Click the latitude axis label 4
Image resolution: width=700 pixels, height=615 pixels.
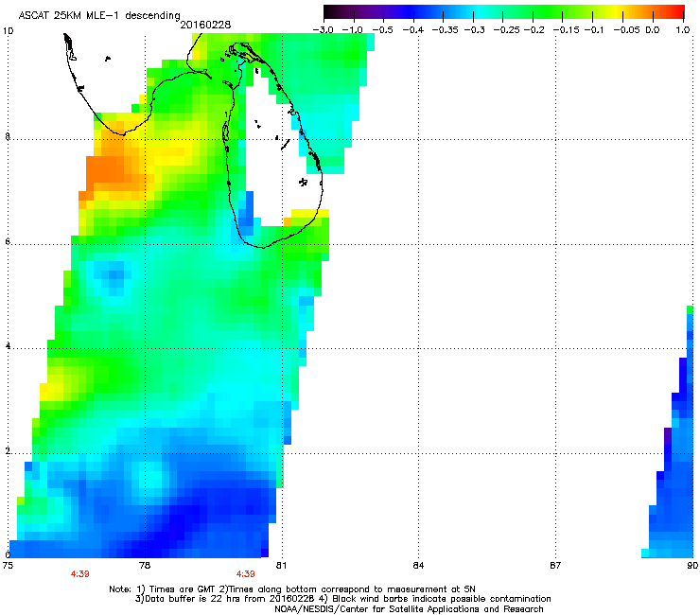(8, 346)
